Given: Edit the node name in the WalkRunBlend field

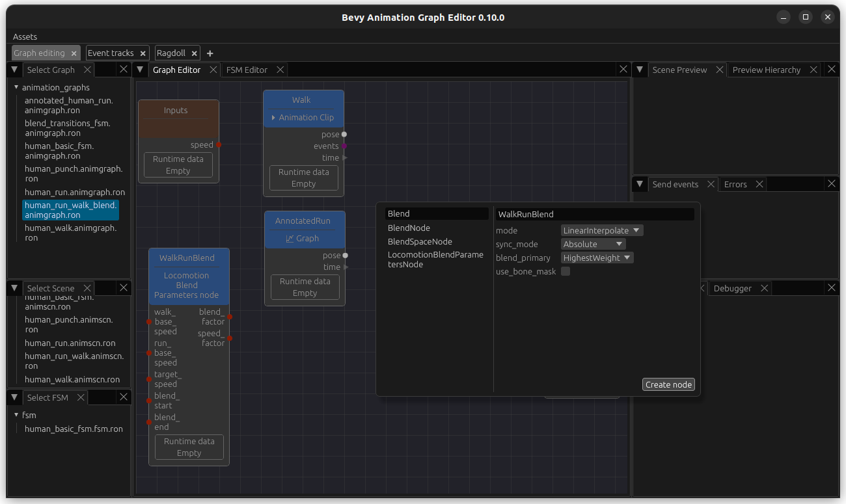Looking at the screenshot, I should tap(594, 213).
